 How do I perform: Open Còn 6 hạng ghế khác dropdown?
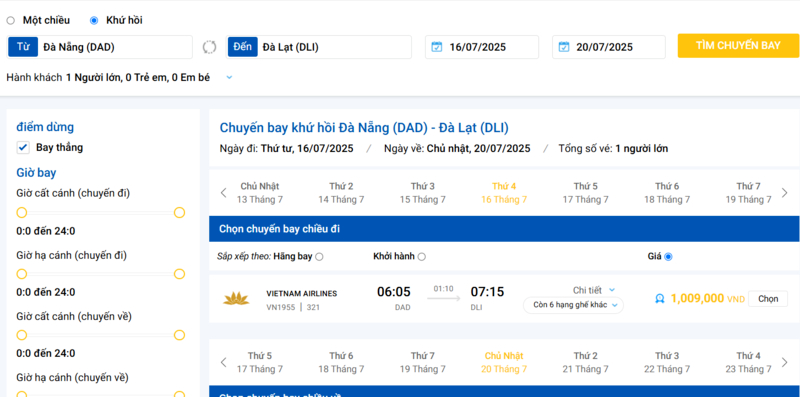click(573, 305)
